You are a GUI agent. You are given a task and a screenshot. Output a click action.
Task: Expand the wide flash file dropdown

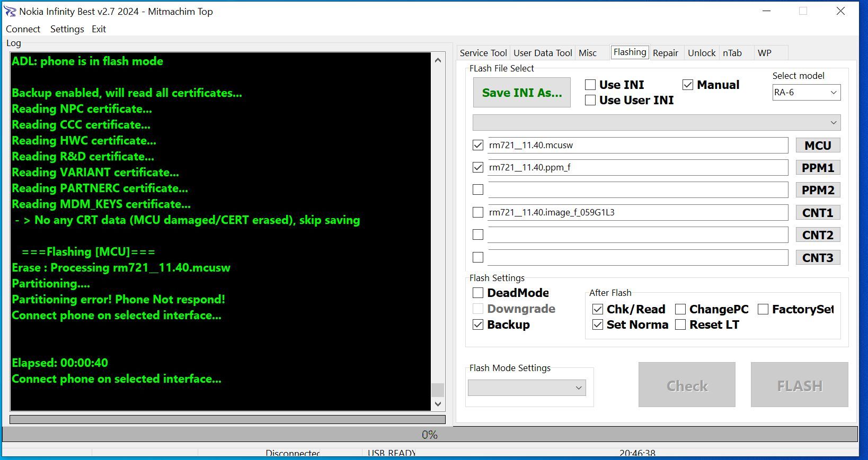point(656,123)
